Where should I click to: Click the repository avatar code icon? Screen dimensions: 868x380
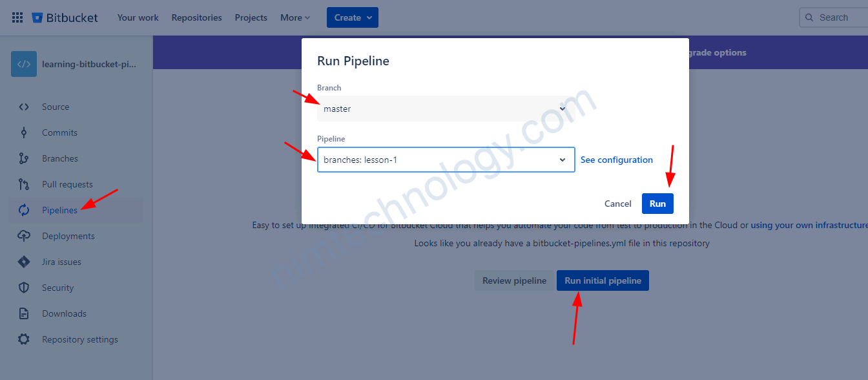pos(24,64)
